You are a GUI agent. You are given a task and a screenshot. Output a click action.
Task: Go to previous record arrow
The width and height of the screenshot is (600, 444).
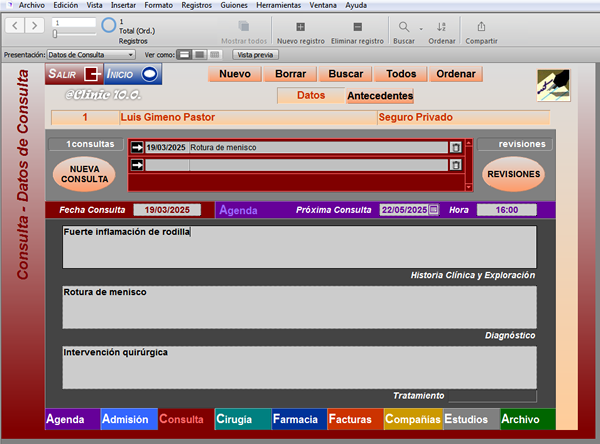click(15, 26)
